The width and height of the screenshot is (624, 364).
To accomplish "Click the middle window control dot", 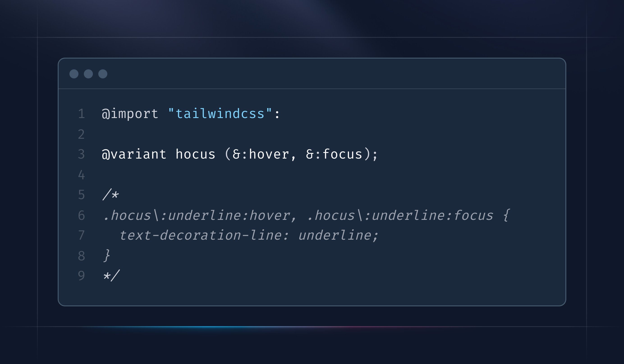I will [88, 74].
